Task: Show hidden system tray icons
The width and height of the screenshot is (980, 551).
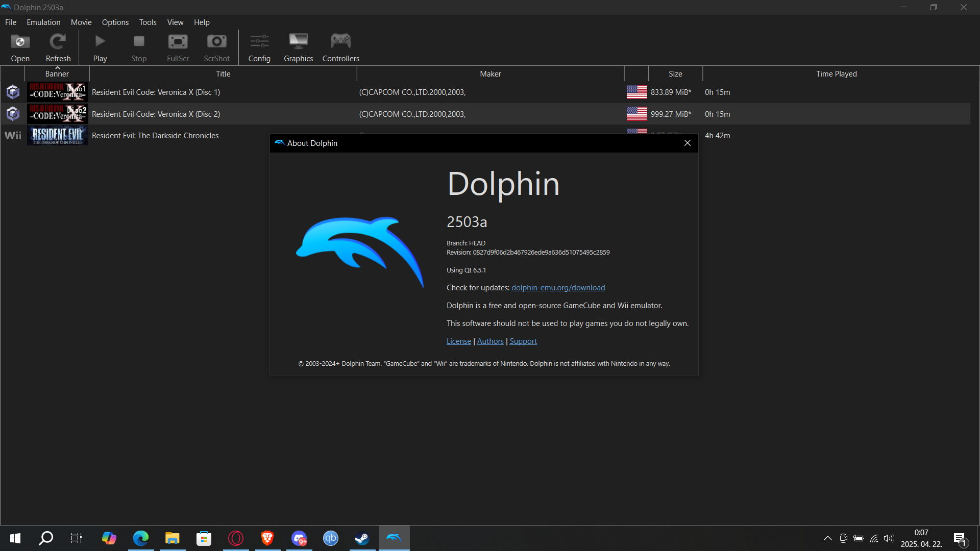Action: coord(828,538)
